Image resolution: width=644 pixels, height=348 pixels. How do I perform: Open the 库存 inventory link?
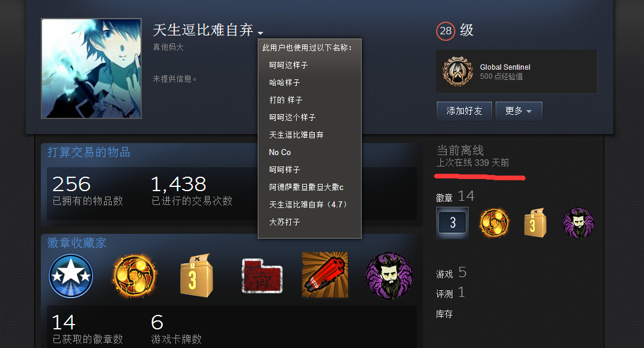(x=445, y=314)
